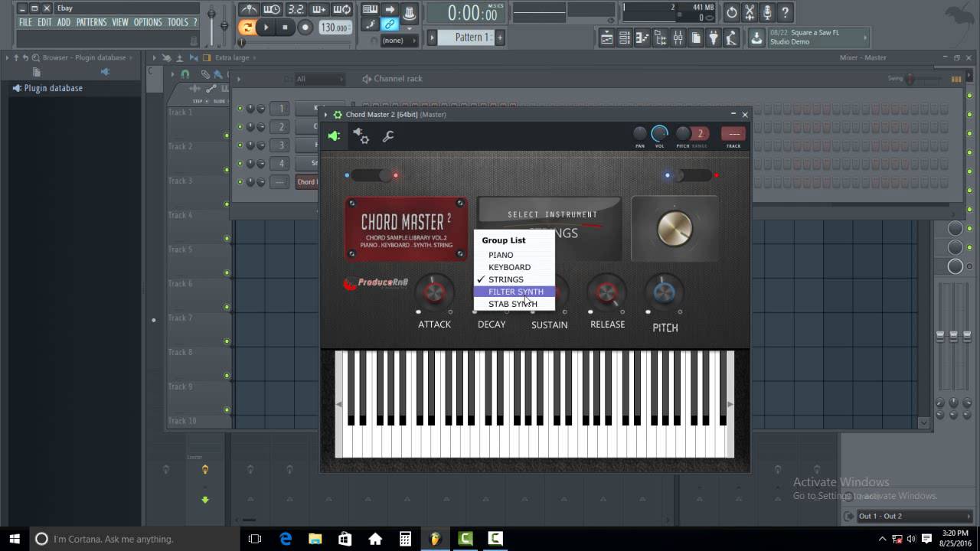Choose KEYBOARD in the Group List menu
The width and height of the screenshot is (980, 551).
pyautogui.click(x=514, y=267)
